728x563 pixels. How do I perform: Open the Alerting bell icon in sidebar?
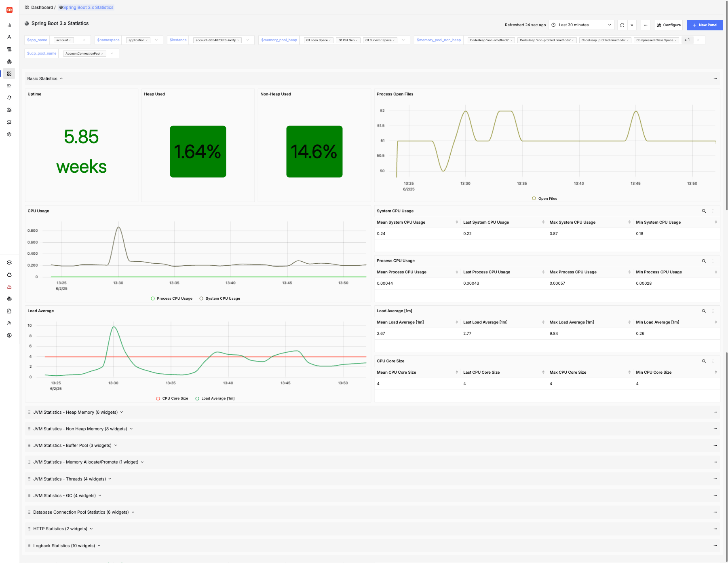coord(9,97)
